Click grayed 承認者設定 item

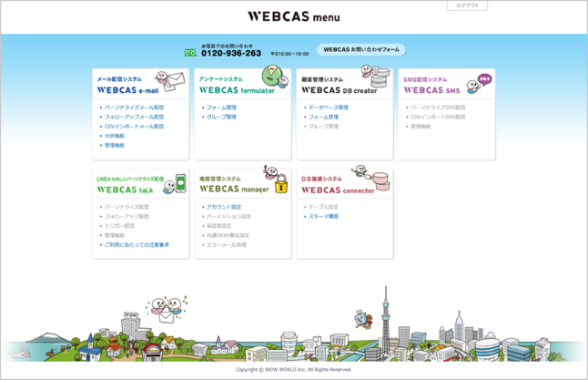[x=218, y=226]
